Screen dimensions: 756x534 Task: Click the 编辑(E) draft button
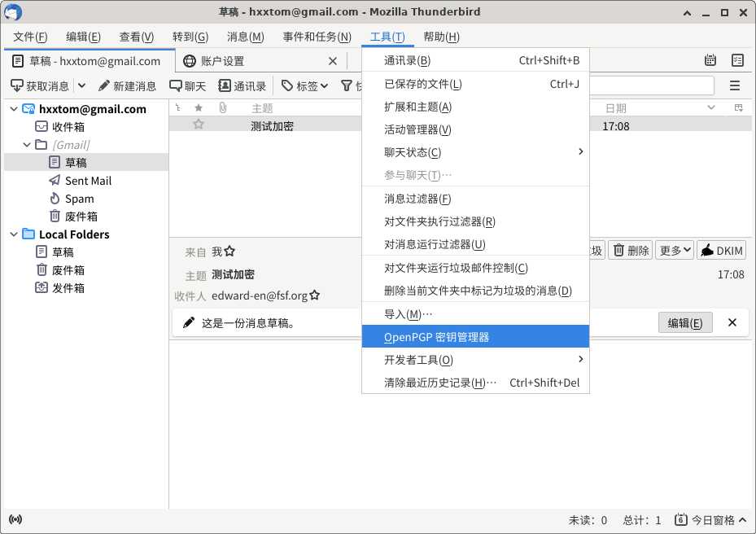pyautogui.click(x=685, y=322)
